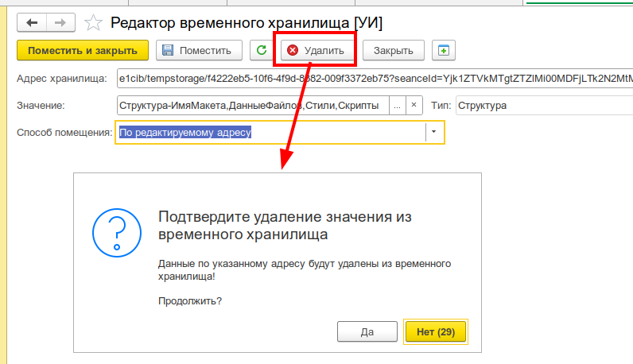Click the 'Способ помещения:' label

[64, 133]
